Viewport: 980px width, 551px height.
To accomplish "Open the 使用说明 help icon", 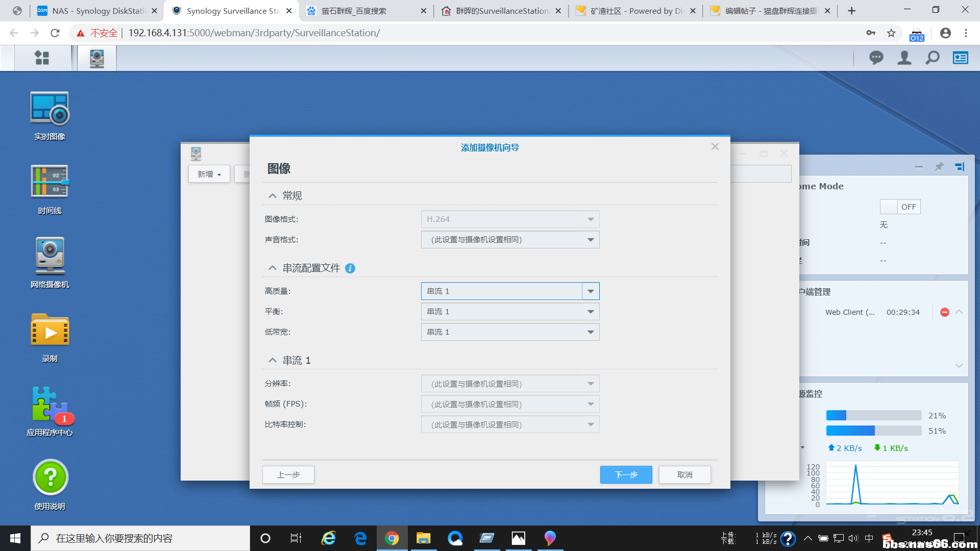I will coord(50,478).
